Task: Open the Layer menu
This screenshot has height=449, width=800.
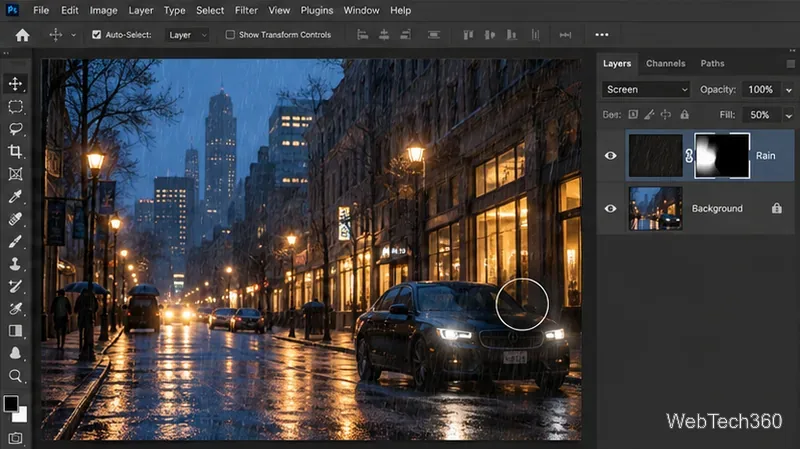Action: (x=141, y=10)
